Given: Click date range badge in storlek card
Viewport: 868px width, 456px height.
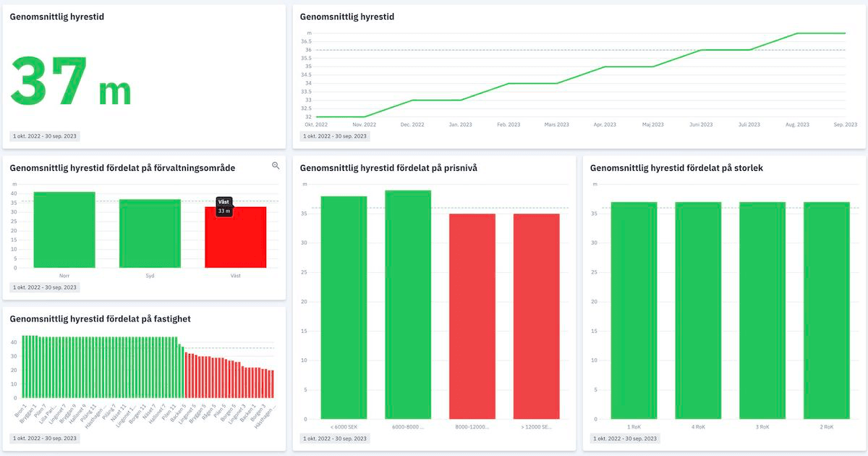Looking at the screenshot, I should (x=625, y=439).
